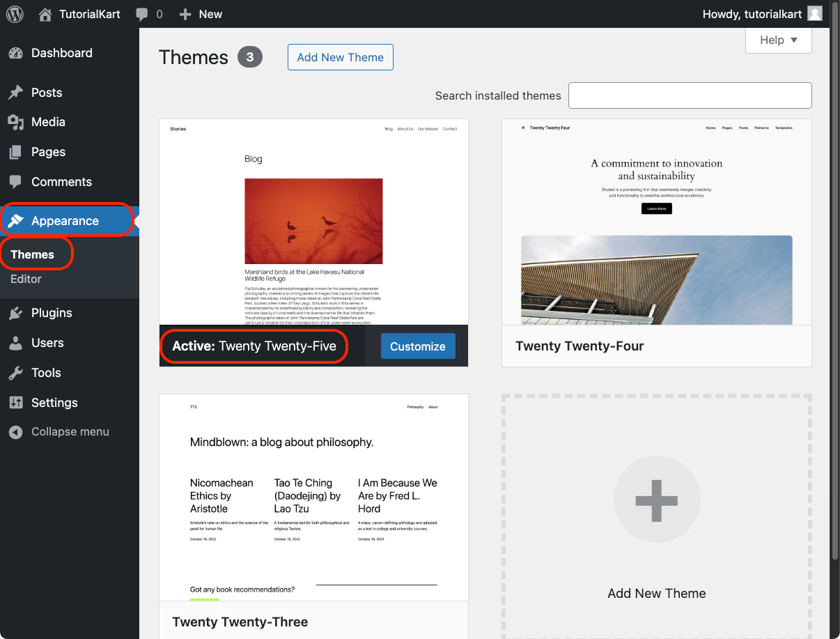The height and width of the screenshot is (639, 840).
Task: Click the Twenty Twenty-Four theme name
Action: (580, 346)
